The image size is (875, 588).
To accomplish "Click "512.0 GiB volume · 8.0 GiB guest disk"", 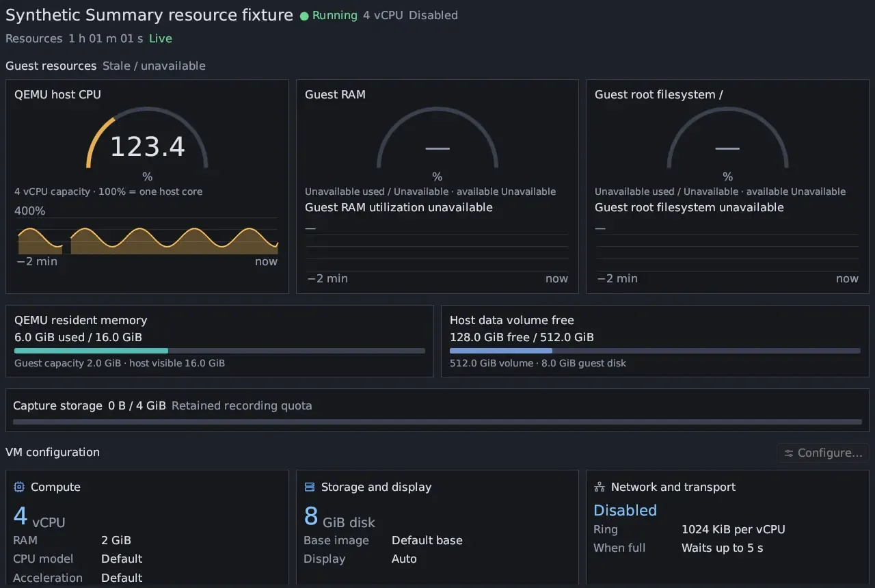I will point(538,363).
